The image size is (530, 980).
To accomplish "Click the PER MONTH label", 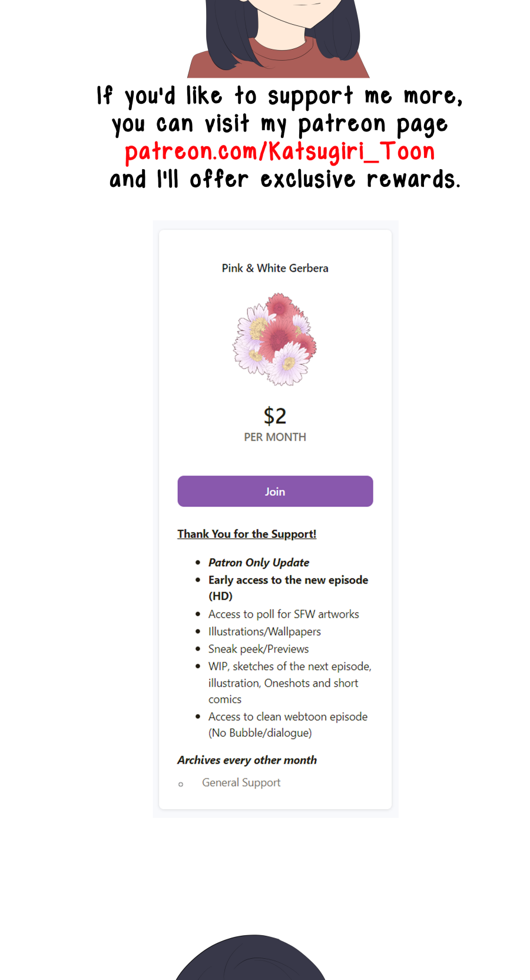I will click(x=275, y=437).
